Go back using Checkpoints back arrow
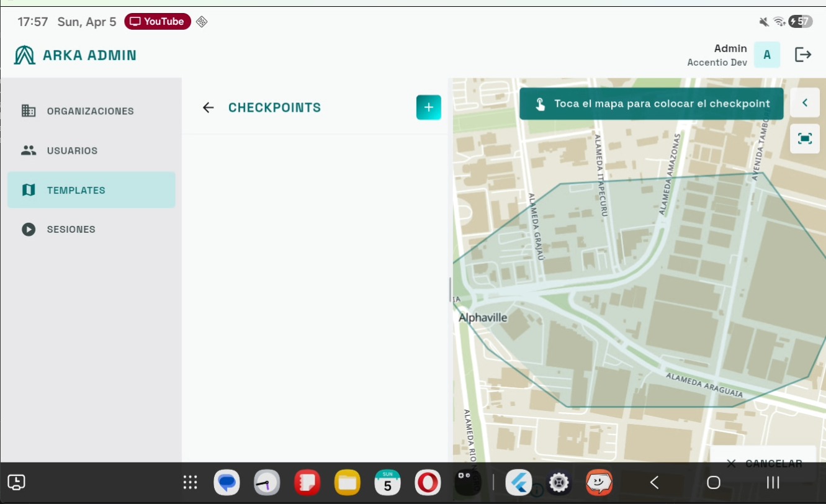Viewport: 826px width, 504px height. 209,107
